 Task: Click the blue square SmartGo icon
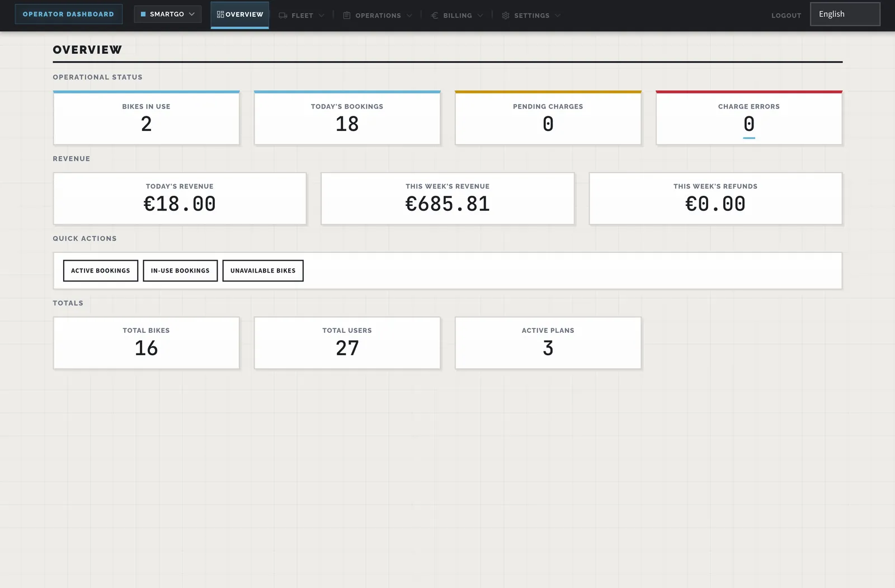[143, 14]
